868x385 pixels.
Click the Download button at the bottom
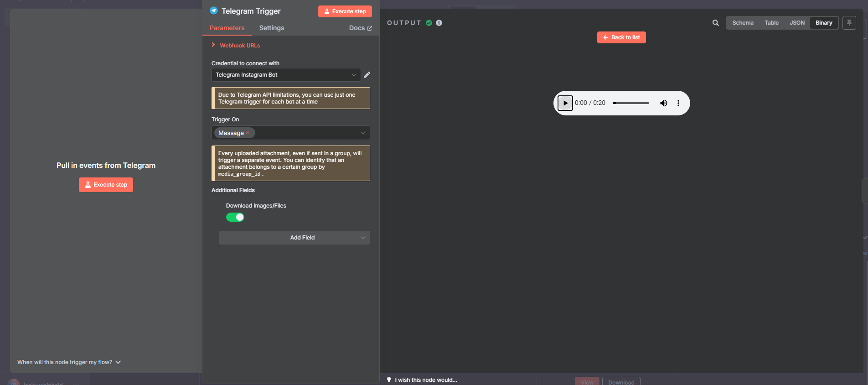(x=621, y=381)
